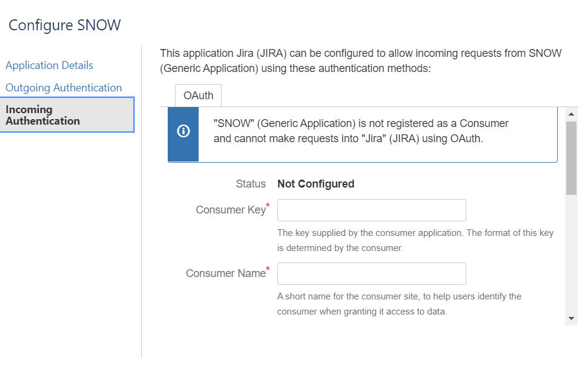
Task: Click the Not Configured status text
Action: [315, 184]
